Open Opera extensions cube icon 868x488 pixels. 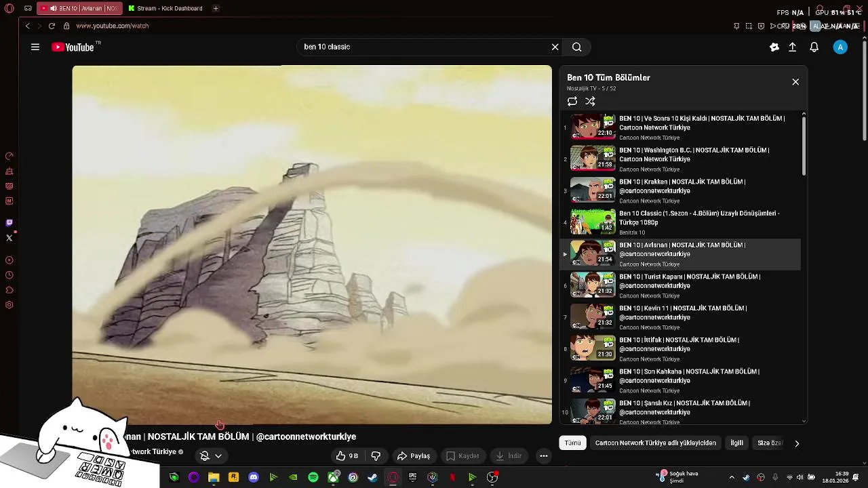tap(9, 290)
